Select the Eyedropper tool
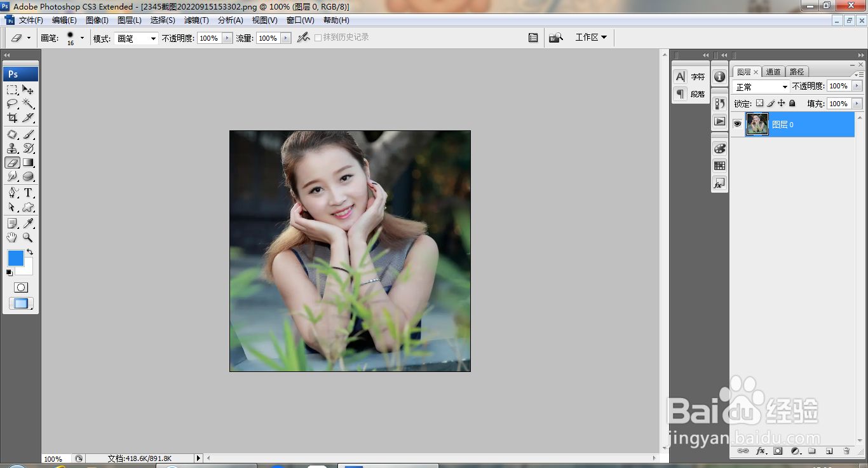 (28, 223)
